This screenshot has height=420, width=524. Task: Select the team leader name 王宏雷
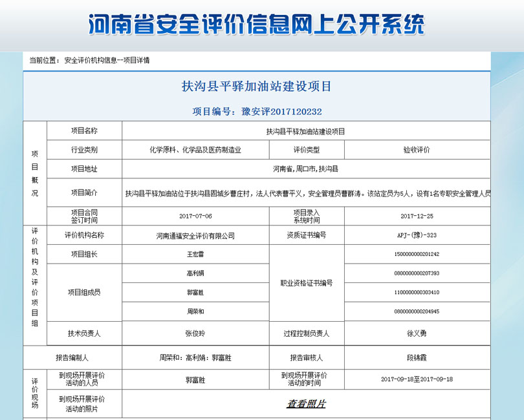(195, 255)
